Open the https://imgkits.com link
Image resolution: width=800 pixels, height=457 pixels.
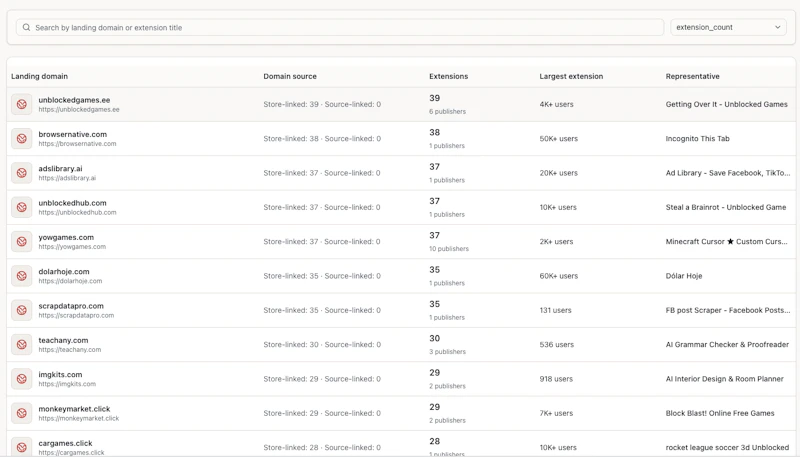click(x=67, y=384)
